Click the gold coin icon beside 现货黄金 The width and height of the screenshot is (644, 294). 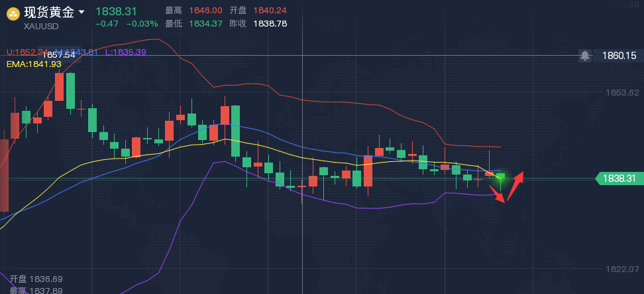(x=13, y=14)
